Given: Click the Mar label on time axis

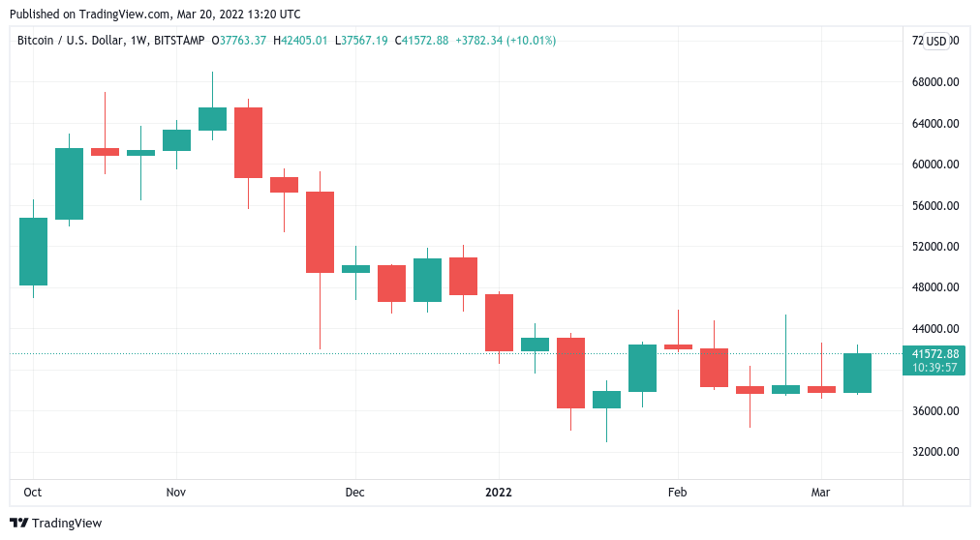Looking at the screenshot, I should coord(821,493).
